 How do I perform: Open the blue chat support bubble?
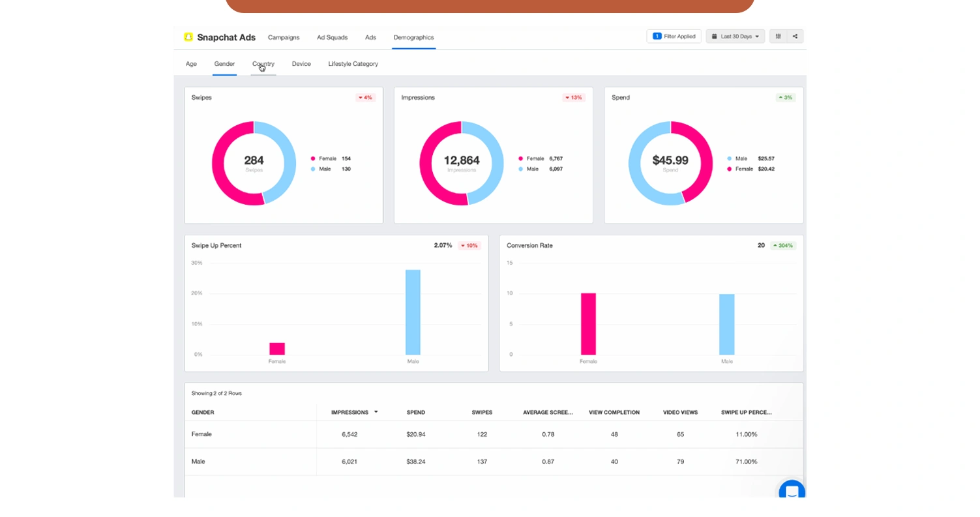point(792,493)
